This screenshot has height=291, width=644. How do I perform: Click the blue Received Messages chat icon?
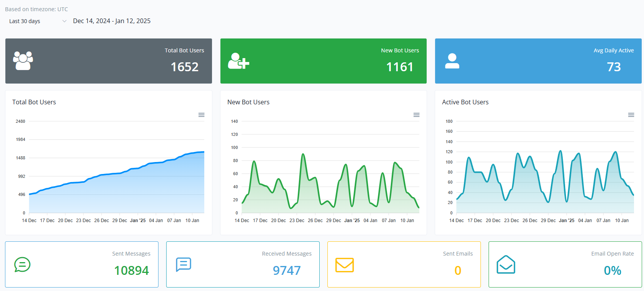click(184, 264)
